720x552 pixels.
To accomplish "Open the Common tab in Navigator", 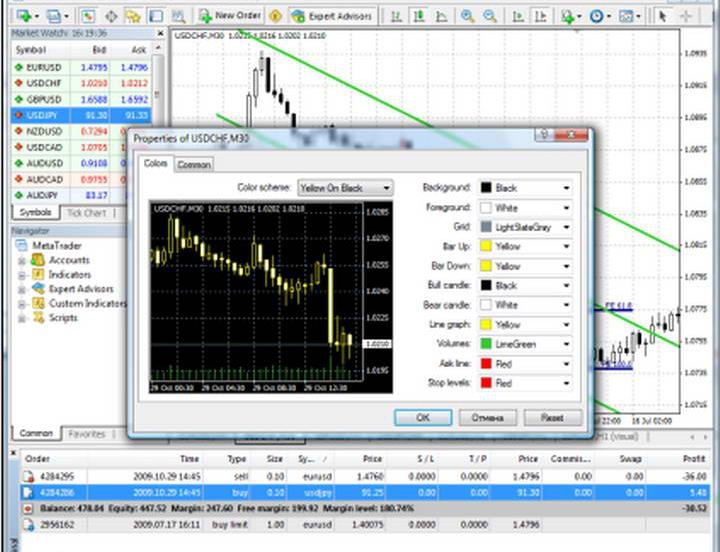I will pos(36,434).
